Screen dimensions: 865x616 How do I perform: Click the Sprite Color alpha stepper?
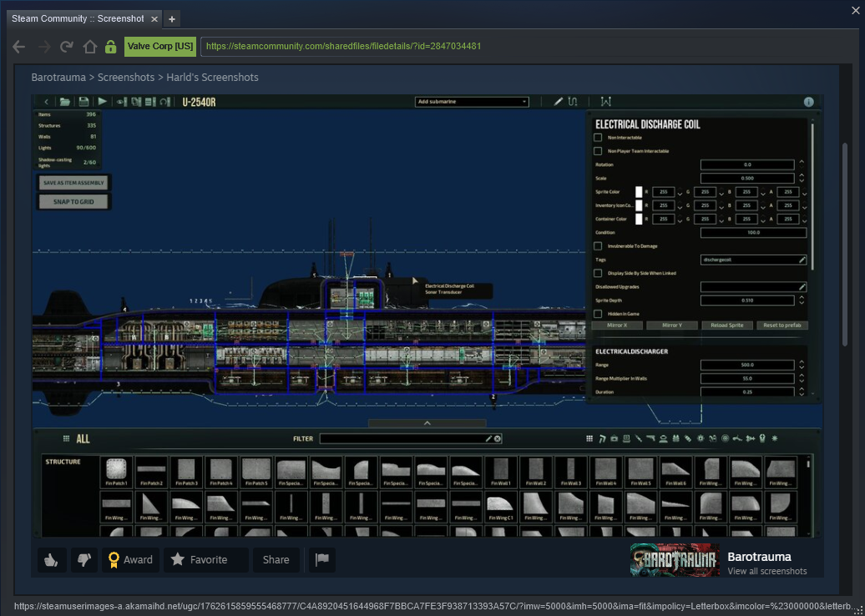click(x=804, y=192)
